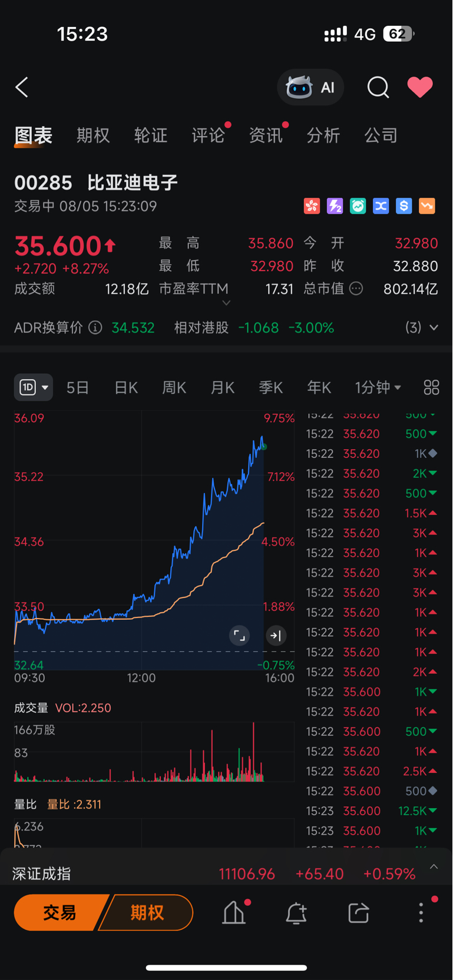Image resolution: width=453 pixels, height=980 pixels.
Task: Tap the 市盈率TTM 17.31 value
Action: pyautogui.click(x=279, y=289)
